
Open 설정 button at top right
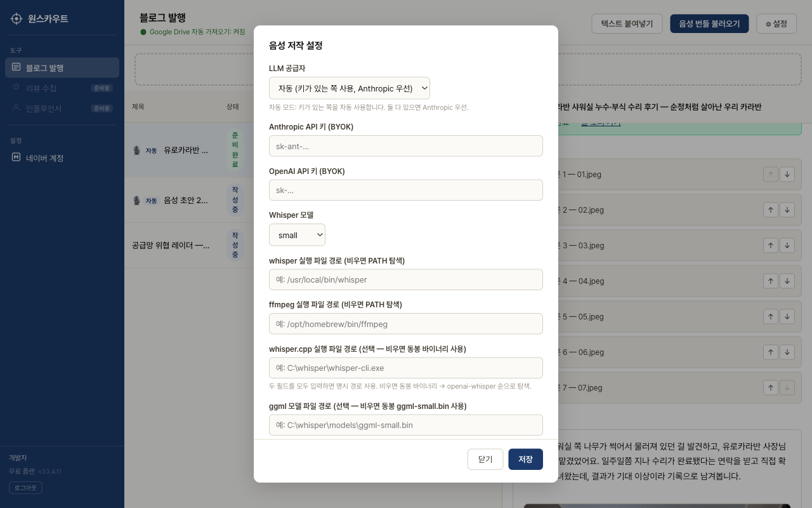click(x=776, y=23)
